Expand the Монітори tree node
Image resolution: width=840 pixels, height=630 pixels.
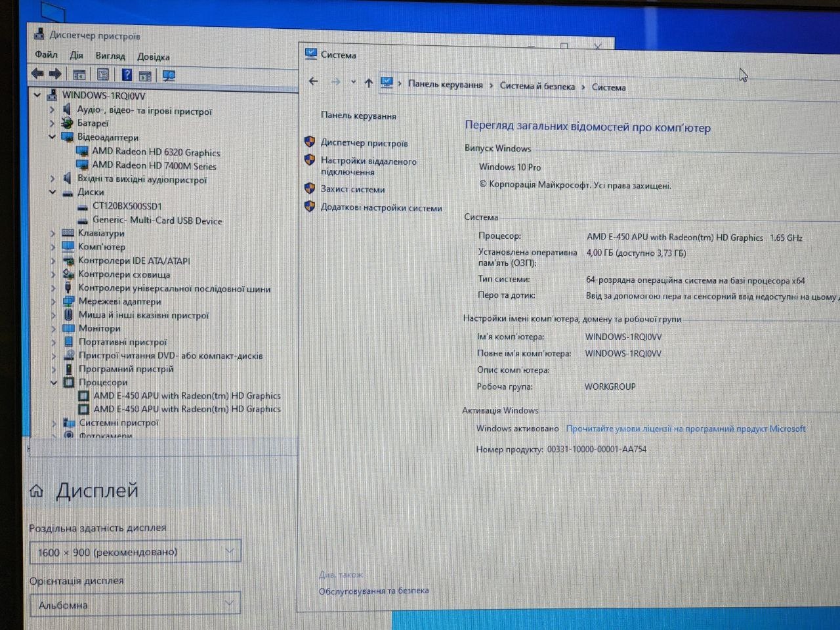(x=53, y=328)
